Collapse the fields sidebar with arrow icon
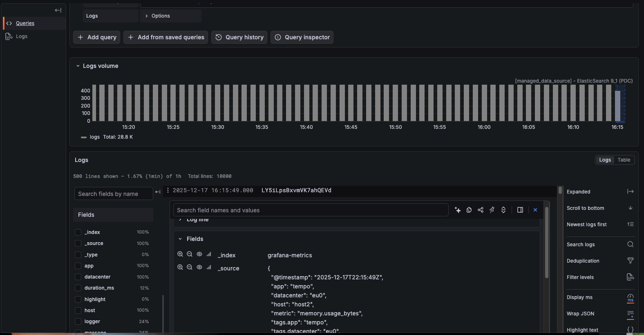The image size is (644, 335). [158, 192]
